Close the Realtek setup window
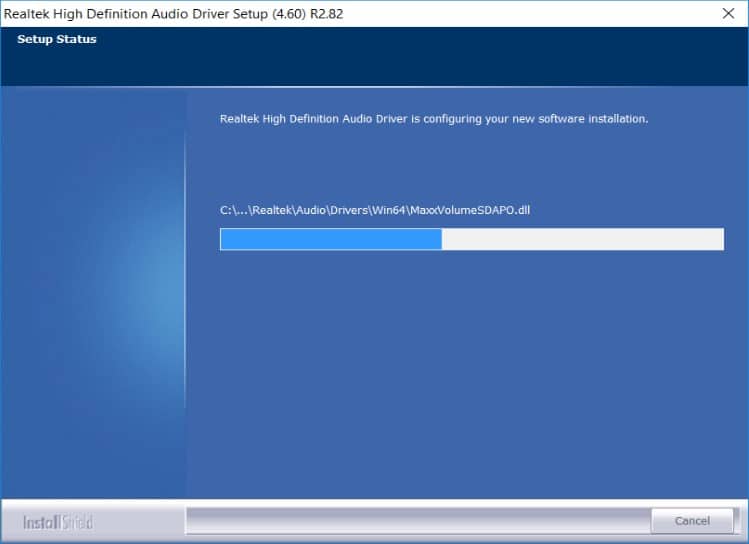 pos(727,13)
